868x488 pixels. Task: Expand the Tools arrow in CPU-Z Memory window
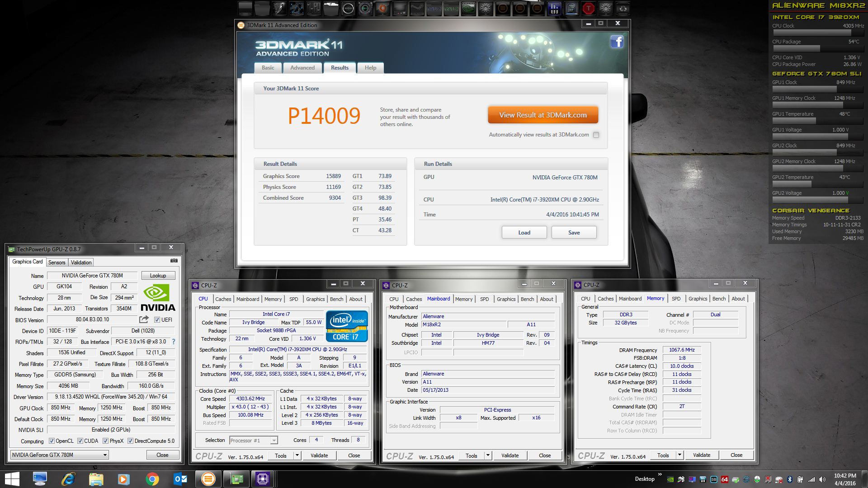[x=679, y=455]
